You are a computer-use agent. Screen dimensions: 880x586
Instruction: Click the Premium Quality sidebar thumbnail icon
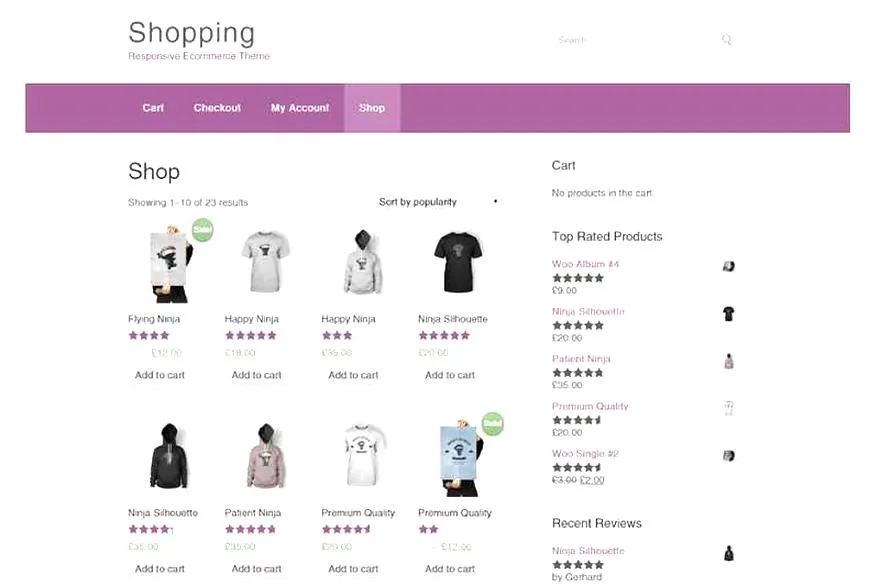(729, 408)
